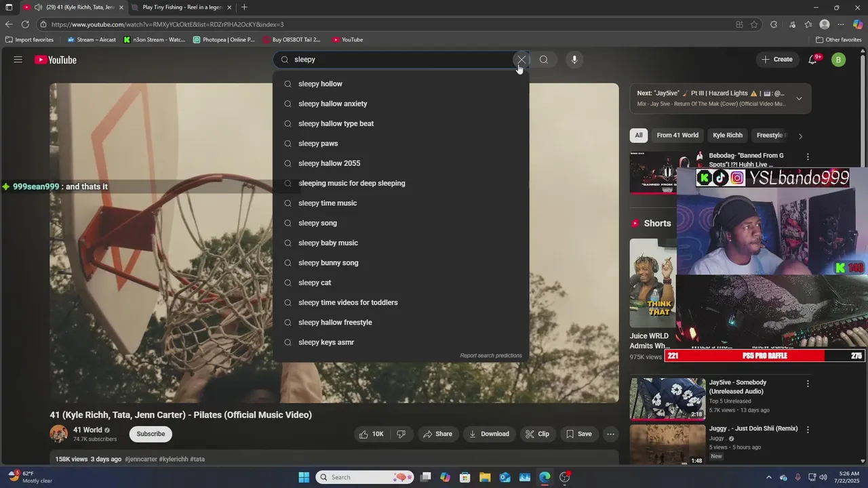The width and height of the screenshot is (868, 488).
Task: Choose the suggestion sleepy cat
Action: pos(401,283)
